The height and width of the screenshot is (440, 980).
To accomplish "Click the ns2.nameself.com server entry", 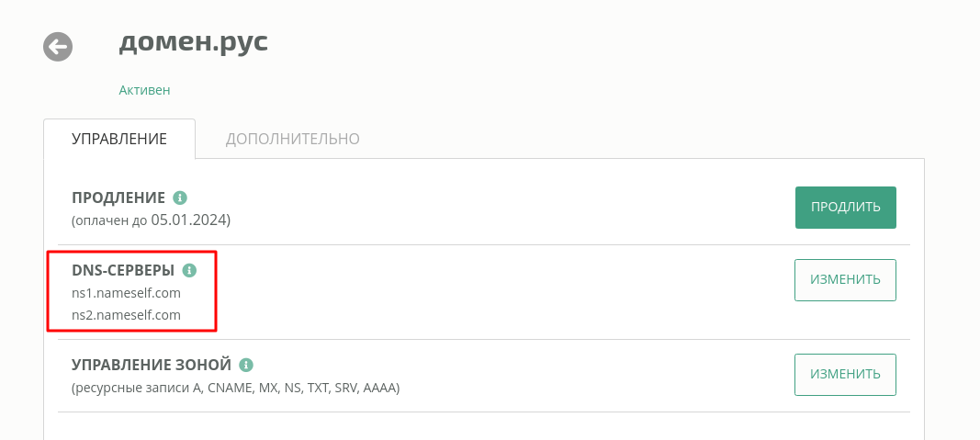I will (126, 315).
